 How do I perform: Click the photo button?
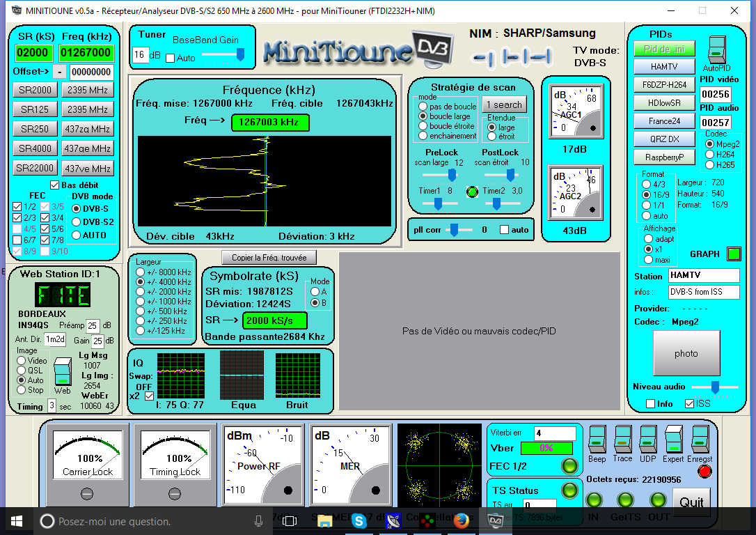[x=686, y=354]
